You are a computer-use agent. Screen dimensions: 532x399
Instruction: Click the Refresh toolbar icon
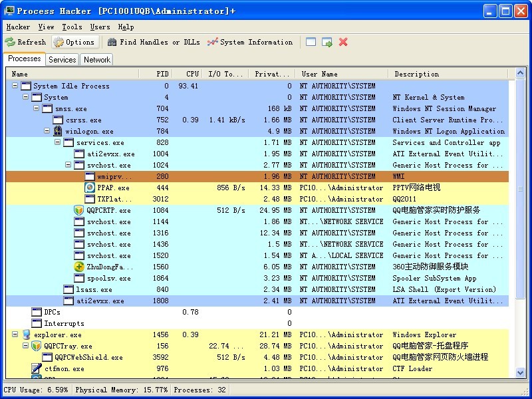point(10,42)
